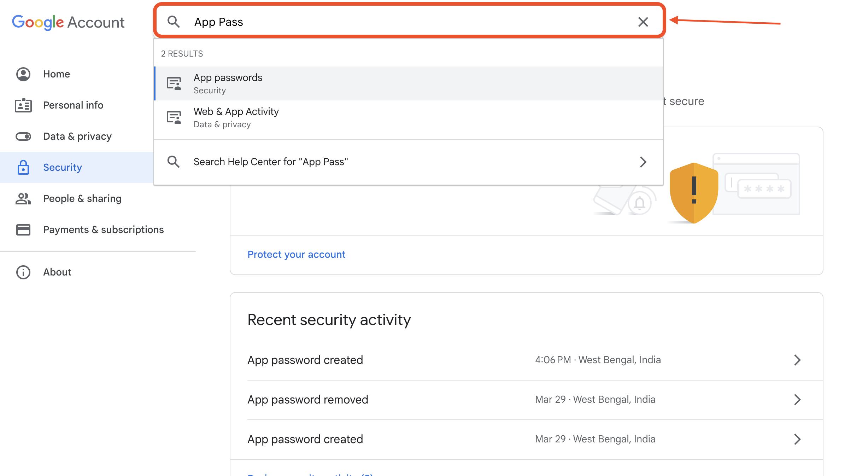
Task: Click the Google Account logo
Action: pyautogui.click(x=68, y=22)
